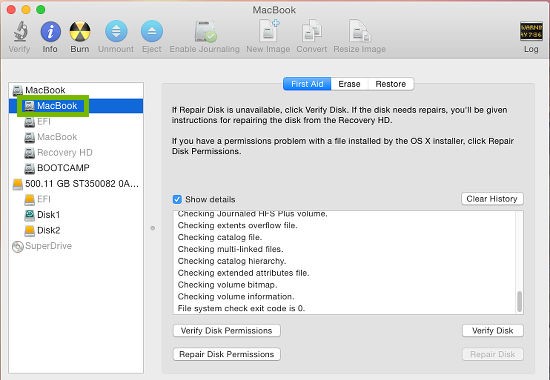Select the EFI partition under 500.11 GB disk
The height and width of the screenshot is (380, 550).
pos(76,199)
